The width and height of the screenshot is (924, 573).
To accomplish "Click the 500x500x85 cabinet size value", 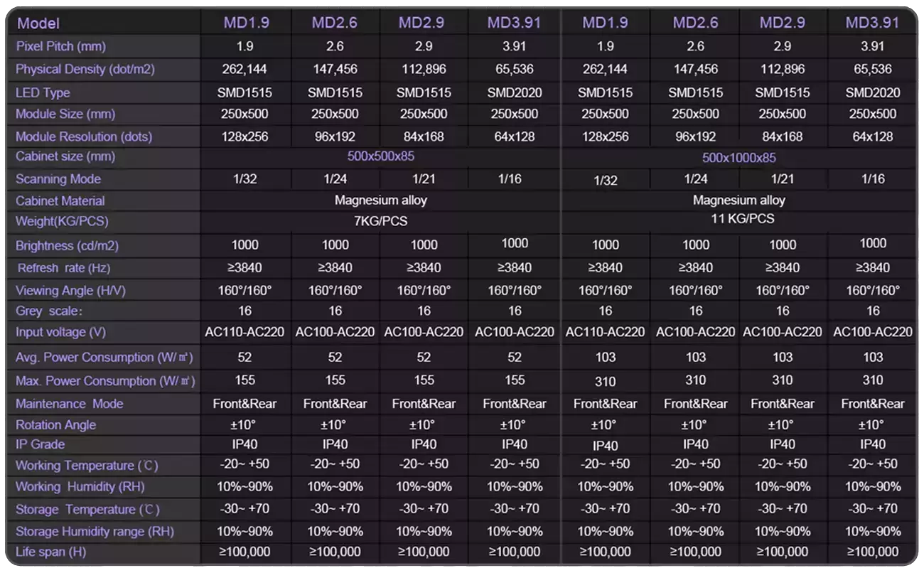I will tap(380, 156).
